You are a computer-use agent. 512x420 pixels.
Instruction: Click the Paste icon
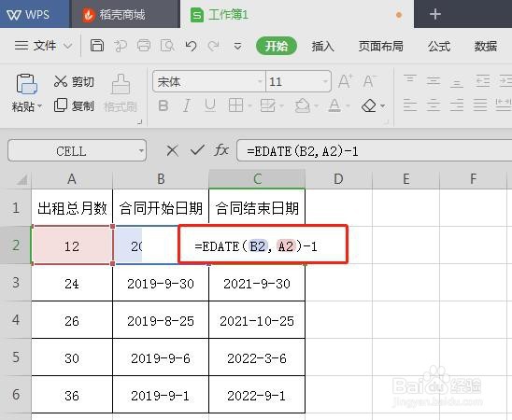coord(27,84)
